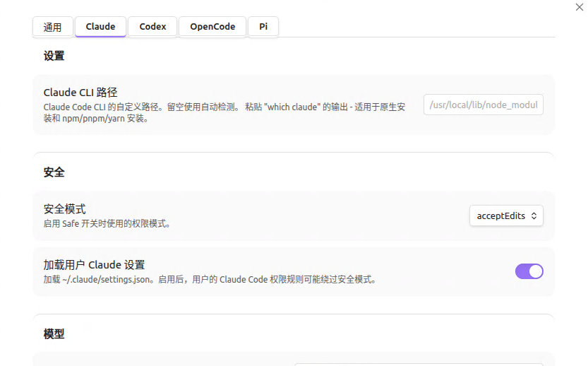Click the up-down chevron beside acceptEdits

(534, 216)
